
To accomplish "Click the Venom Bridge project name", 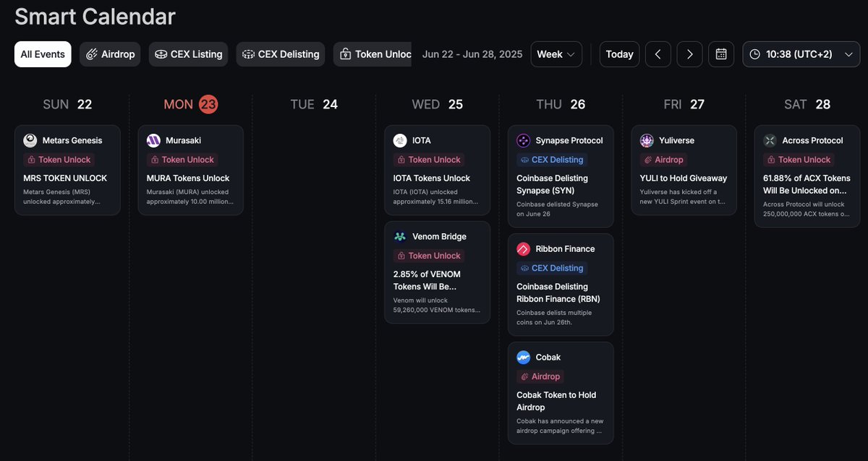I will pyautogui.click(x=439, y=237).
